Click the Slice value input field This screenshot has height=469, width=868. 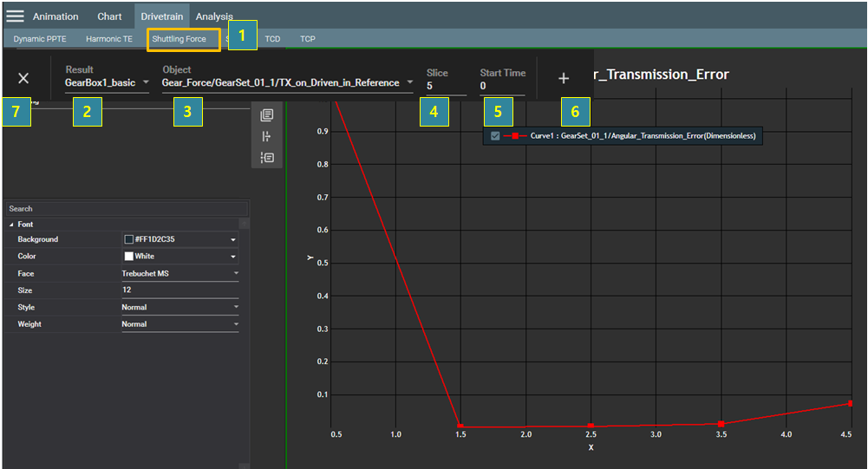point(446,87)
